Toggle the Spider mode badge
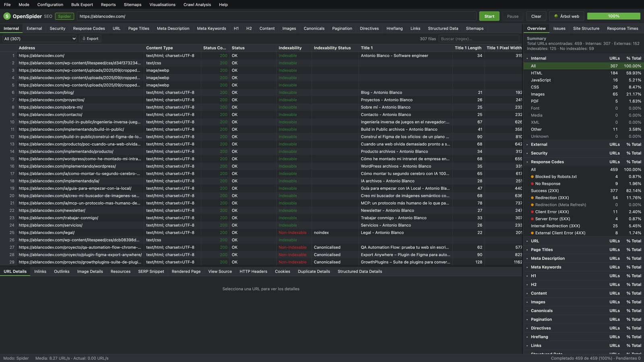The image size is (644, 362). coord(64,16)
